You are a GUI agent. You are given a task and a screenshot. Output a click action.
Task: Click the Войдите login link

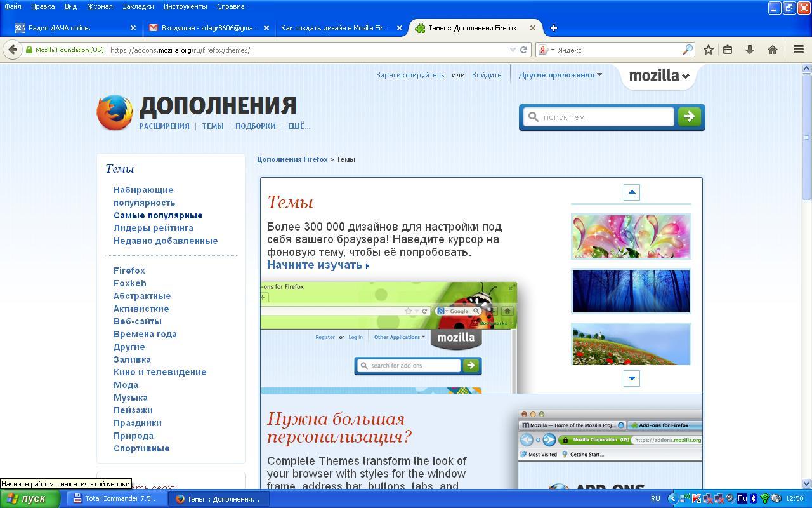487,75
